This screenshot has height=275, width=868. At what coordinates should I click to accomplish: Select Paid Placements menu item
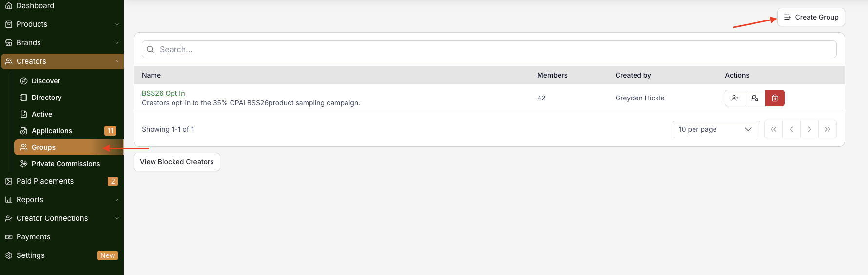[x=45, y=181]
